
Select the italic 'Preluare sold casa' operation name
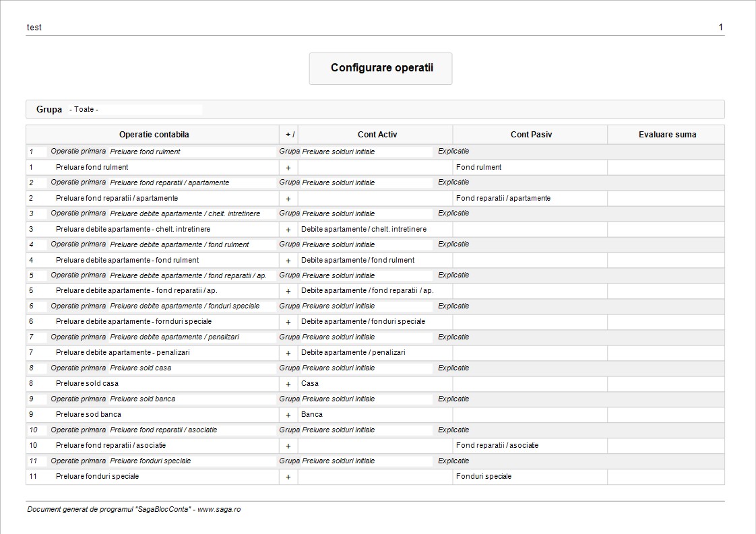140,368
